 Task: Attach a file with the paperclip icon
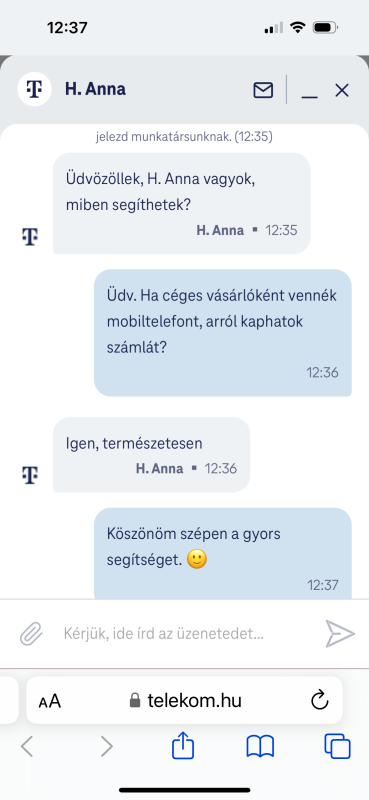point(31,634)
